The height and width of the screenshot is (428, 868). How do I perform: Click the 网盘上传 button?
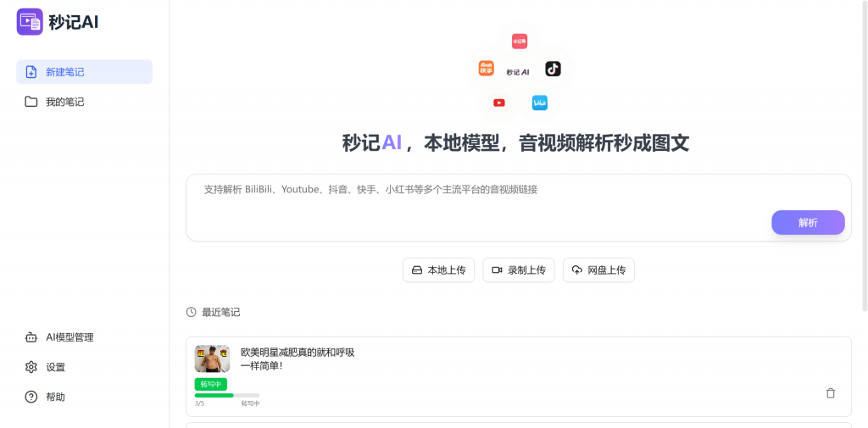(598, 270)
